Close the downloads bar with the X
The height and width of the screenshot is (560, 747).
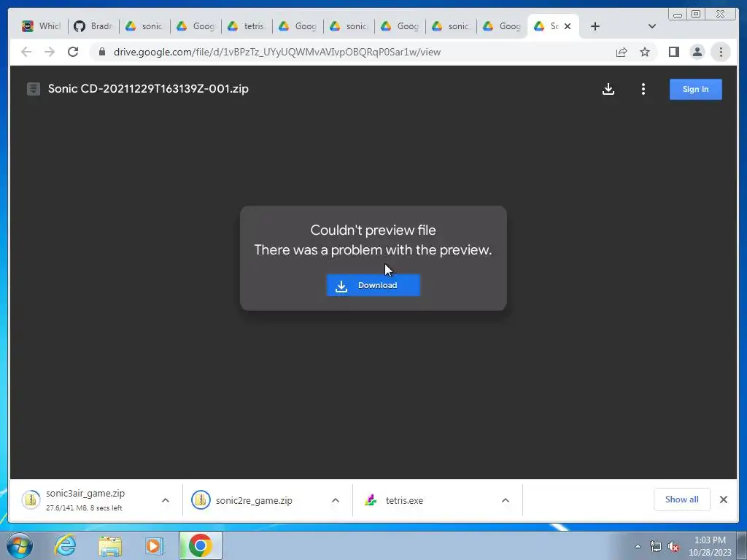[x=723, y=499]
